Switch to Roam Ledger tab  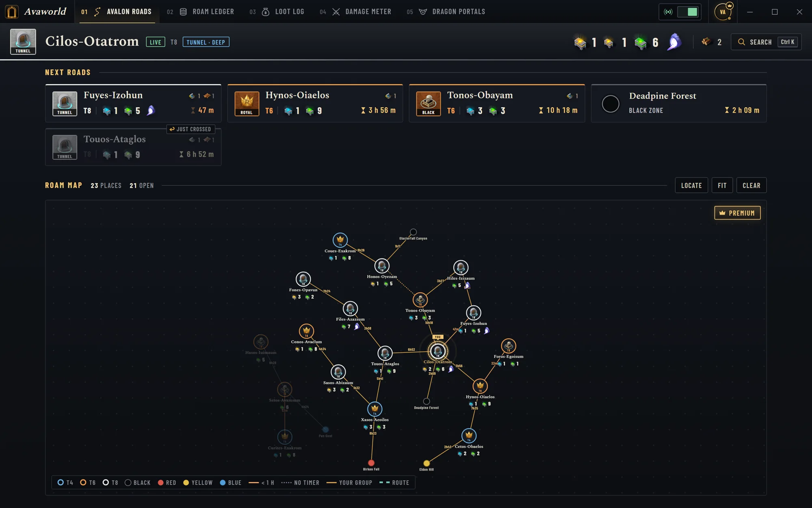[x=201, y=12]
